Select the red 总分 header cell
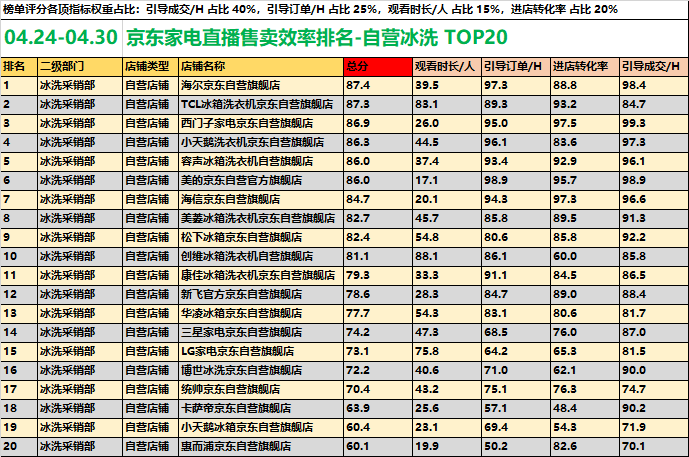This screenshot has width=689, height=457. pyautogui.click(x=378, y=67)
